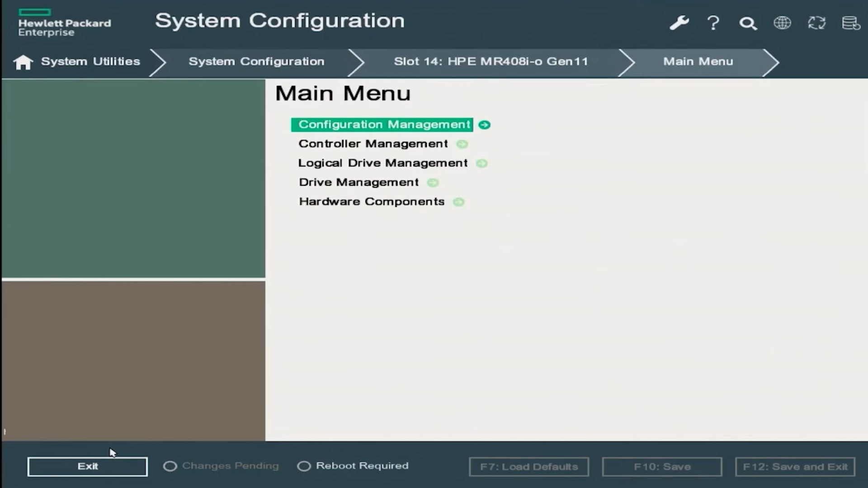The image size is (868, 488).
Task: Click the magnifying glass search icon
Action: (748, 23)
